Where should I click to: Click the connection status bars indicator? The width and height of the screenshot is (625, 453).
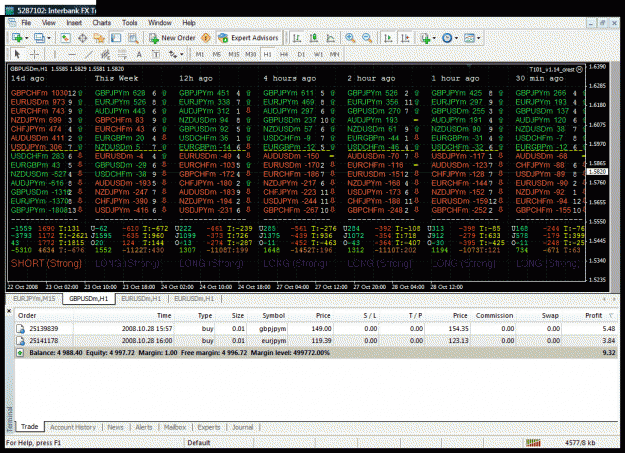click(533, 443)
